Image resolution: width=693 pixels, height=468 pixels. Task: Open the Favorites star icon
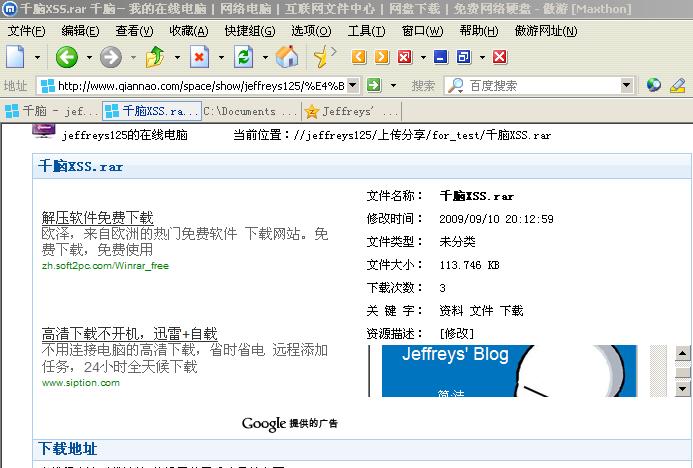[x=321, y=57]
